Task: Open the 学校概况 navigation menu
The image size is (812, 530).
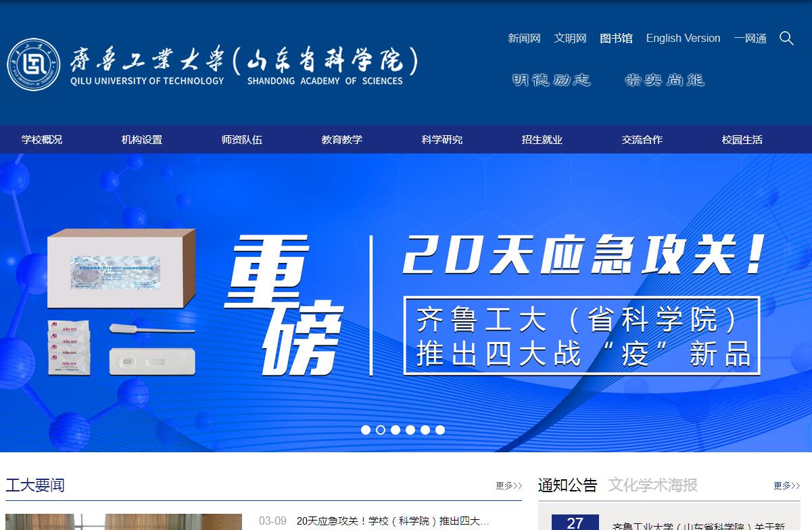Action: pos(42,140)
